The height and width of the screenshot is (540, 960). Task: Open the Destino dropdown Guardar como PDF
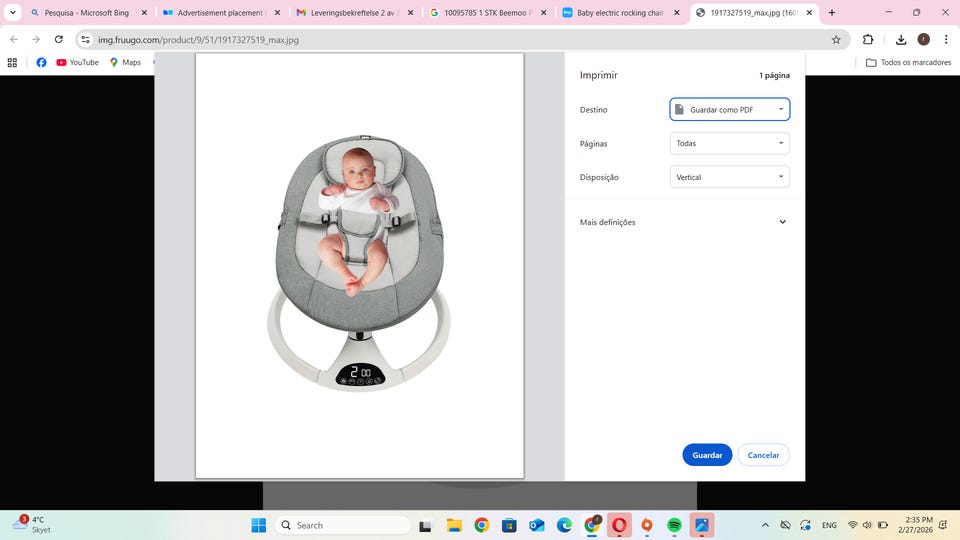tap(729, 110)
